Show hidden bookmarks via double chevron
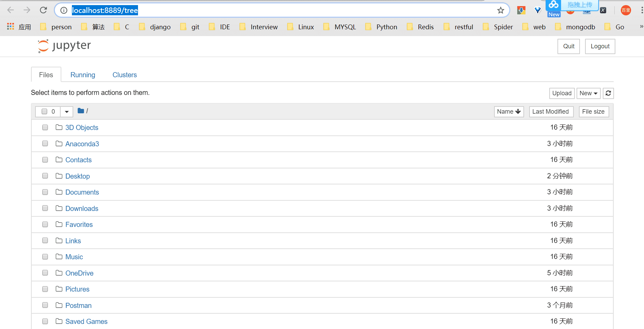 (641, 27)
